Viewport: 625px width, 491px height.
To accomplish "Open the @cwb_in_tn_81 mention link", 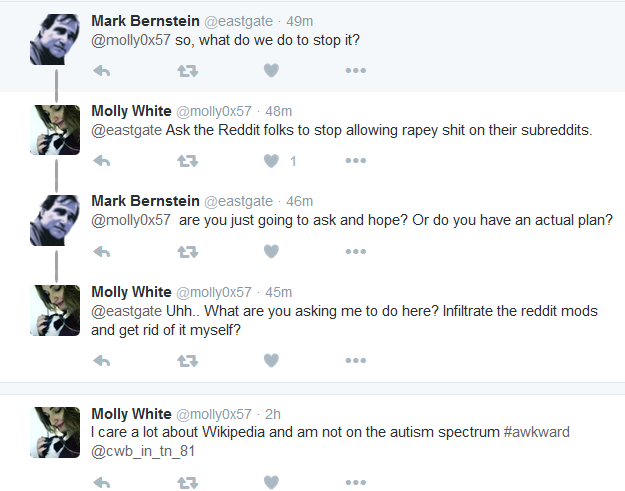I will coord(143,451).
